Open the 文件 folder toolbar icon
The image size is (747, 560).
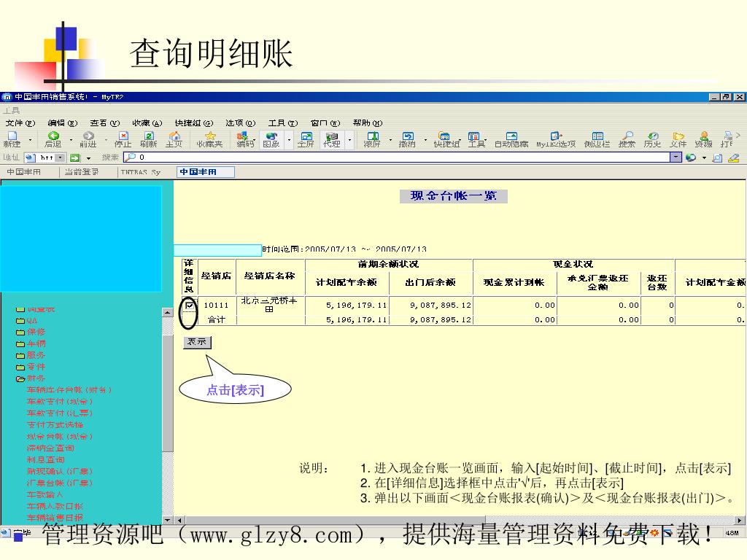point(678,139)
